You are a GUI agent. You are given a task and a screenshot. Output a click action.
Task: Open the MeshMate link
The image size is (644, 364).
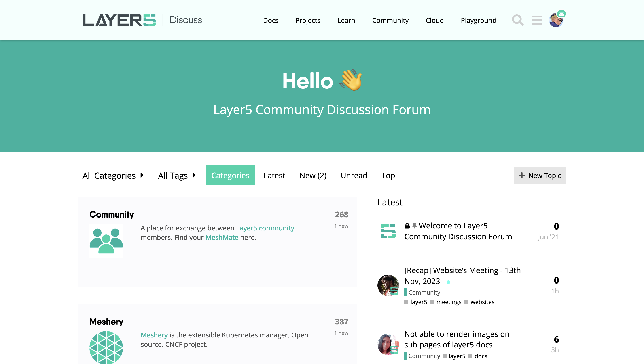222,237
